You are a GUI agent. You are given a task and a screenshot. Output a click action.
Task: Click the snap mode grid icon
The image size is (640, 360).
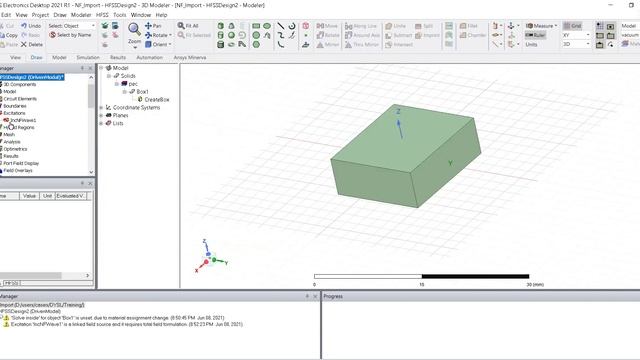tap(600, 26)
